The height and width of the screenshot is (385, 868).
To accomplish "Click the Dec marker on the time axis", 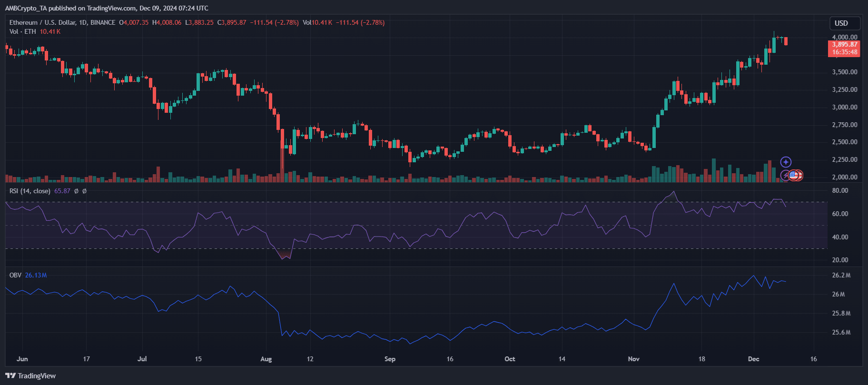I will coord(753,359).
